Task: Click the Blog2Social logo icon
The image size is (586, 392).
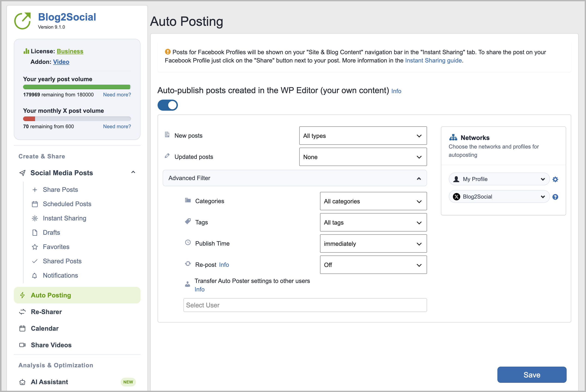Action: click(23, 21)
